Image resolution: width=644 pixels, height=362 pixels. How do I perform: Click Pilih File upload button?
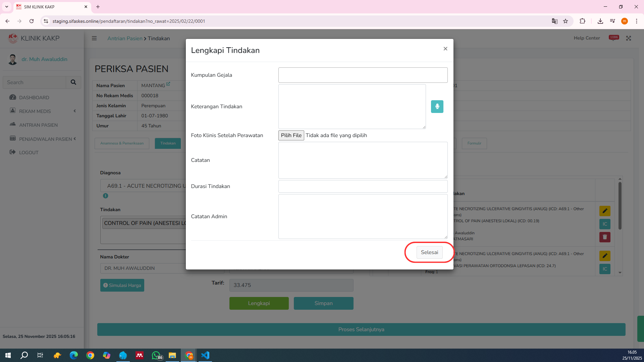291,135
